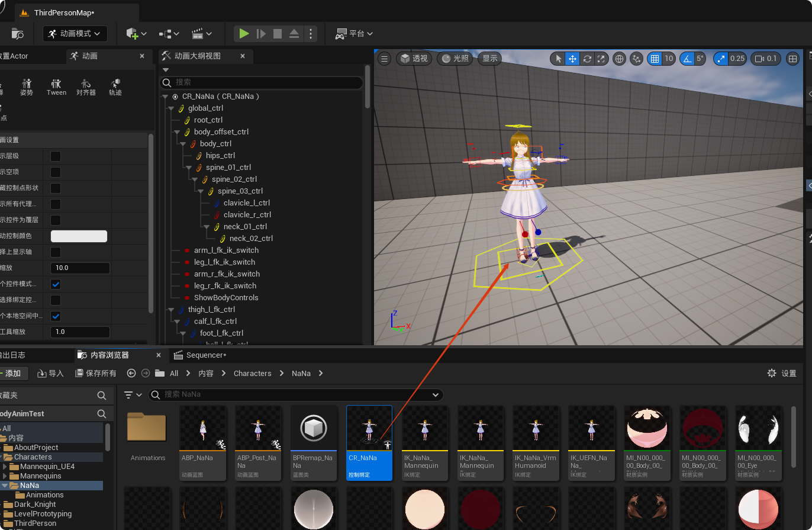Switch to the 内容浏览器 tab
The width and height of the screenshot is (812, 530).
pos(109,355)
